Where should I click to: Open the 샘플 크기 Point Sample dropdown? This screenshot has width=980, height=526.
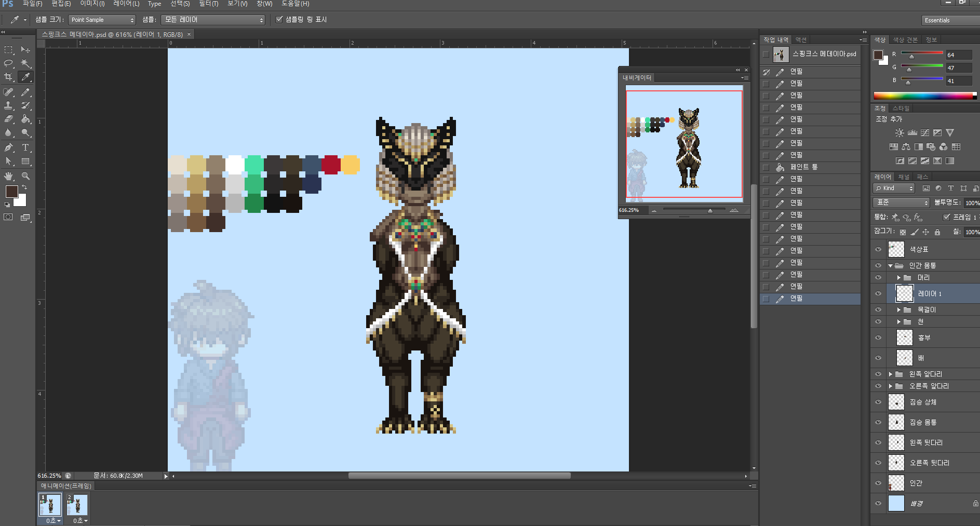click(x=102, y=20)
